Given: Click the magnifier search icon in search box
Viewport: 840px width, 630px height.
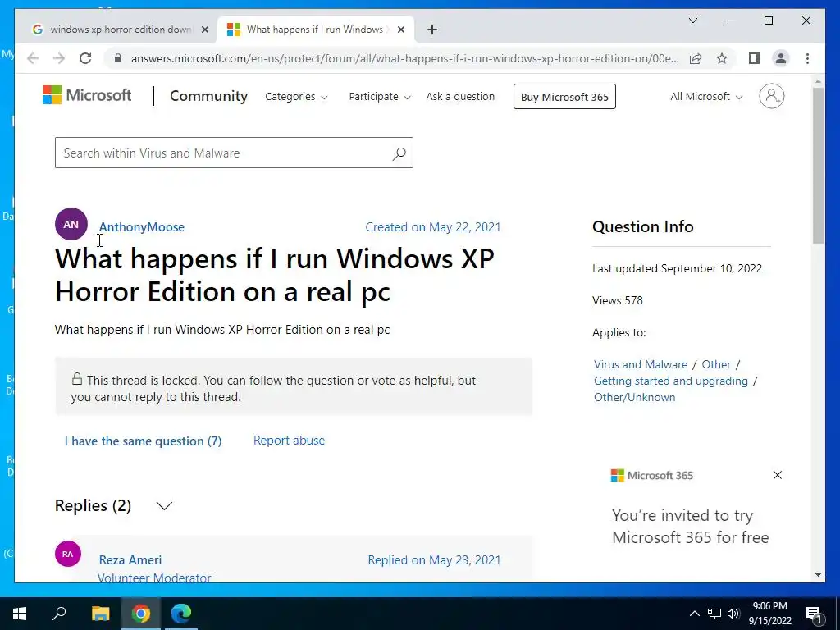Looking at the screenshot, I should [399, 153].
